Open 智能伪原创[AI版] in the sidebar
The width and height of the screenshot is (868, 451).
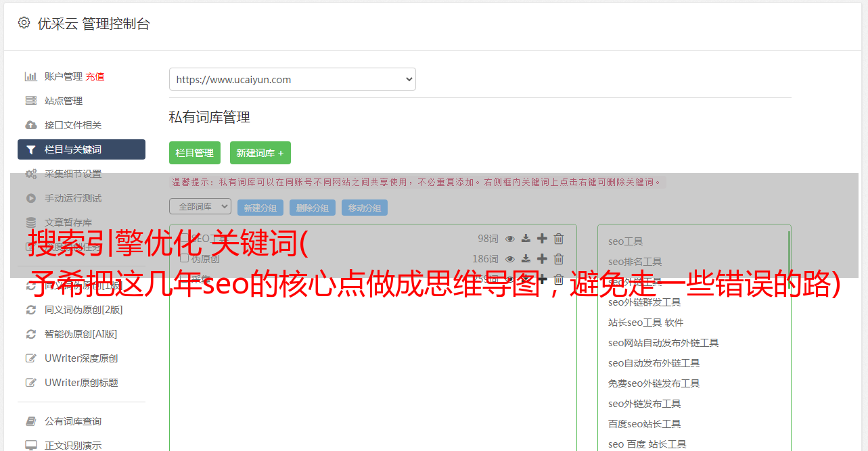tap(81, 334)
